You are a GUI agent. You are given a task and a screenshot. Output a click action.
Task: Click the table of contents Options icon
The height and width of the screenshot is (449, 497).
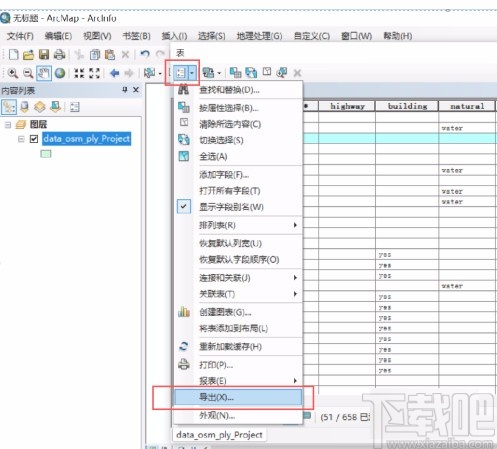[x=75, y=107]
